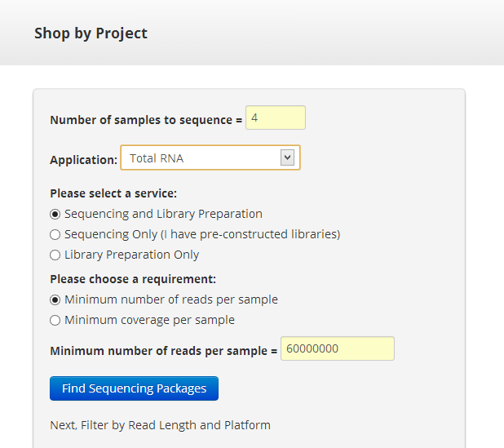Click the 'Minimum number of reads per sample =' label
The width and height of the screenshot is (504, 448).
[x=163, y=351]
